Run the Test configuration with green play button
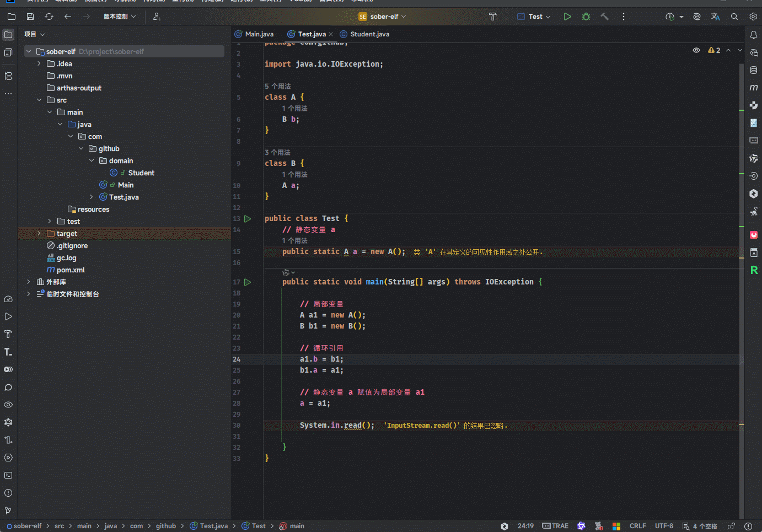Screen dimensions: 762x532 click(567, 17)
